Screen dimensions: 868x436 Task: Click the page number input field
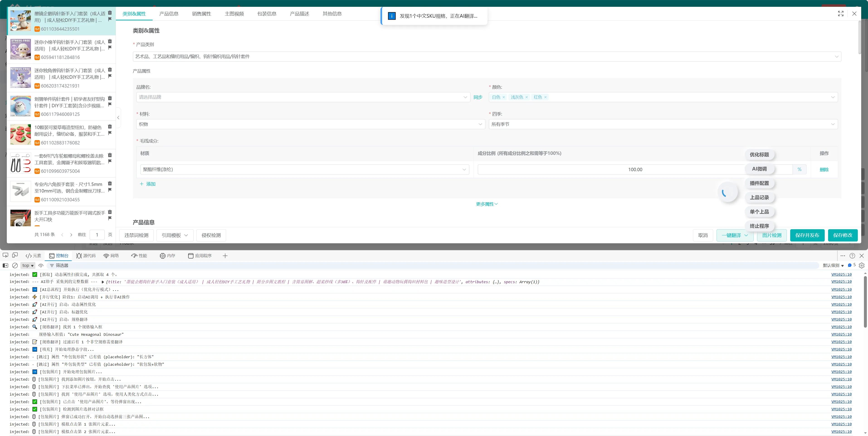(97, 235)
